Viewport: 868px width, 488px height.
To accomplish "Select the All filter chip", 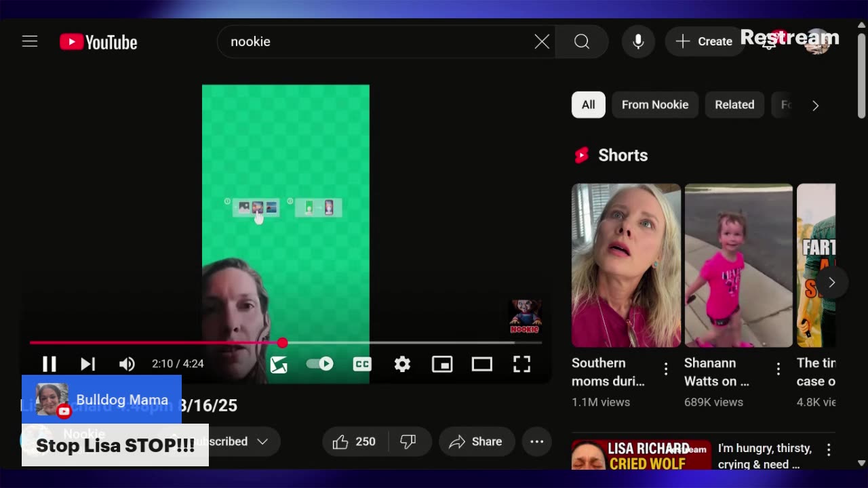I will click(589, 105).
